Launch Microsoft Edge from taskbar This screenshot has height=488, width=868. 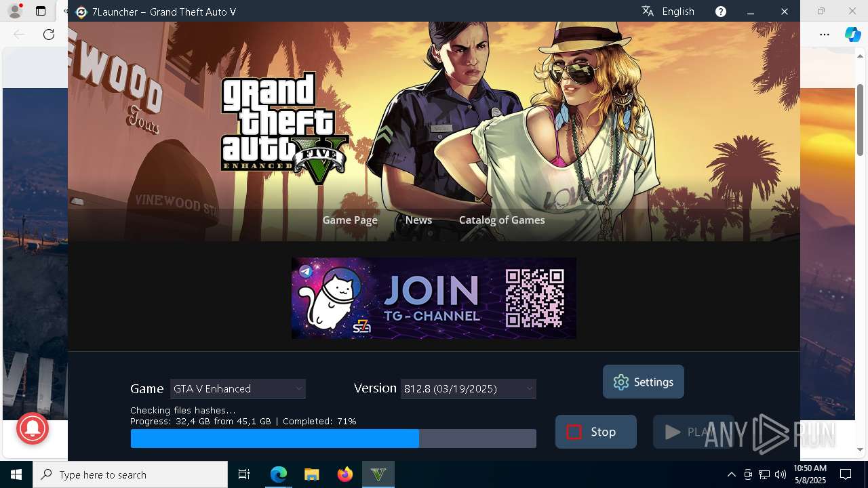pyautogui.click(x=279, y=474)
